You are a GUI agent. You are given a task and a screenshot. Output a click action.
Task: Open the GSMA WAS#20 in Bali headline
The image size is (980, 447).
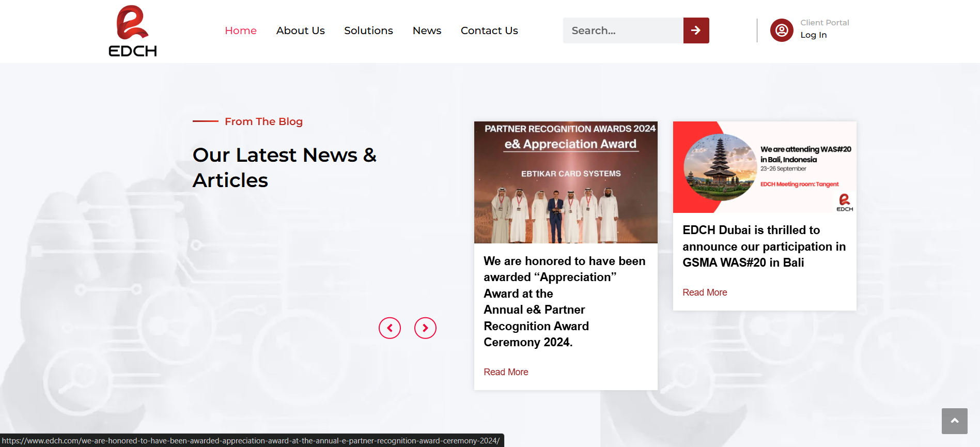pyautogui.click(x=764, y=246)
